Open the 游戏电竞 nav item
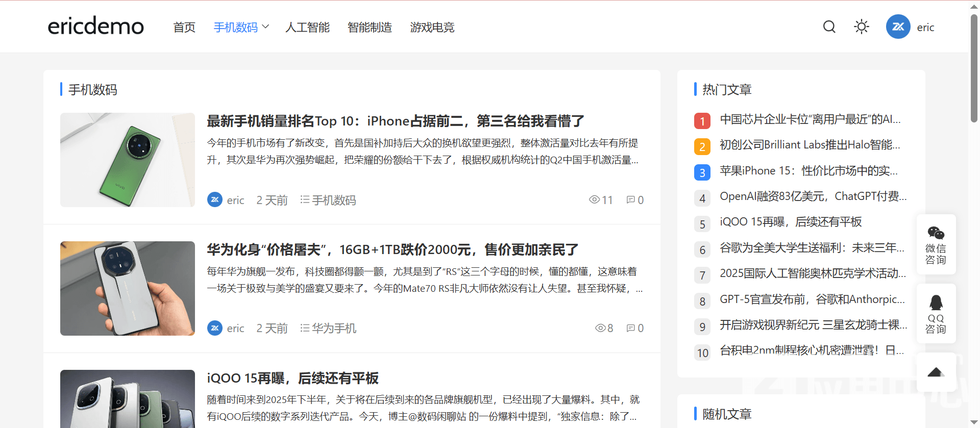The image size is (980, 428). [x=432, y=27]
